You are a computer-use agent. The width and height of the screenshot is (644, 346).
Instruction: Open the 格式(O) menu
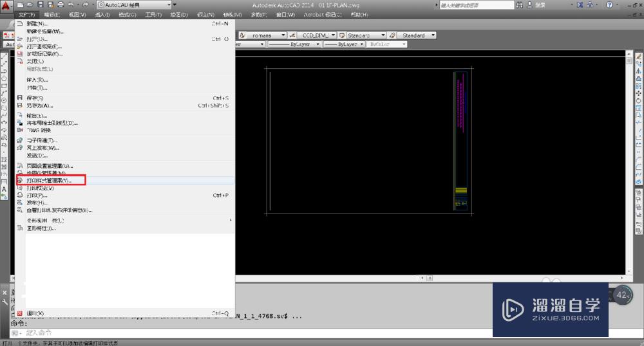coord(128,15)
